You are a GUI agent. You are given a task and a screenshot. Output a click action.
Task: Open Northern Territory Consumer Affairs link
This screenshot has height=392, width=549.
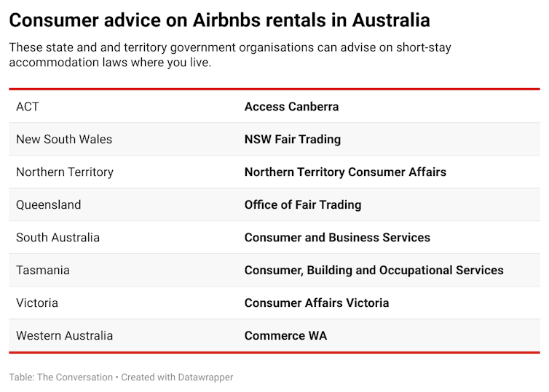pyautogui.click(x=345, y=172)
